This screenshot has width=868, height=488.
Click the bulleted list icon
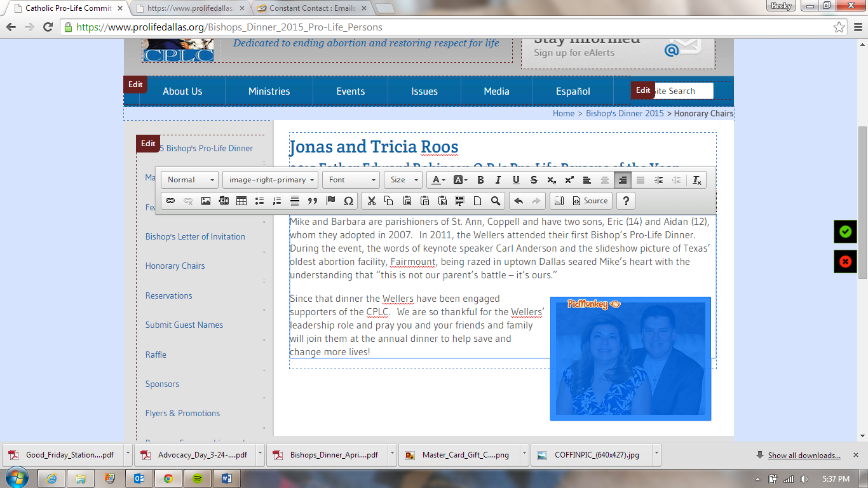[259, 201]
